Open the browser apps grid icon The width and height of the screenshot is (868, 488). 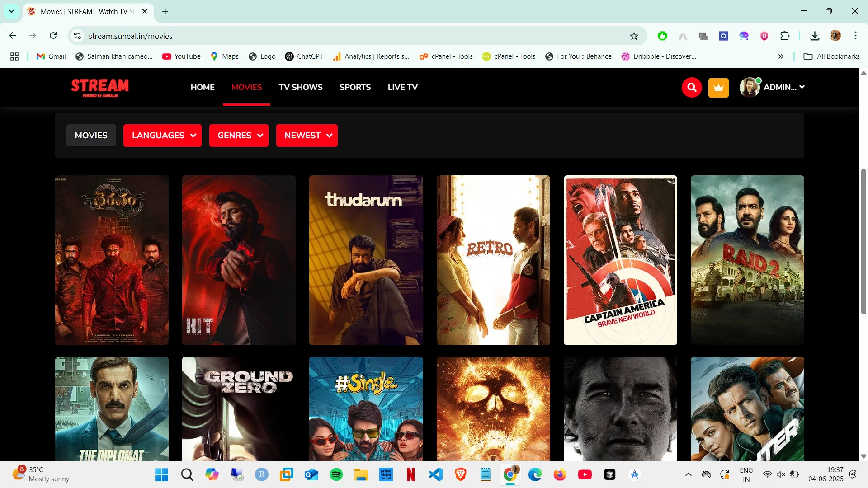tap(14, 56)
